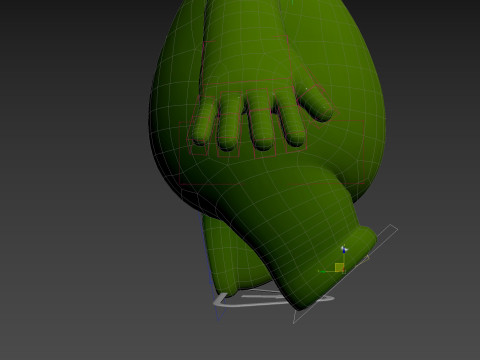Screen dimensions: 480x360
Task: Click the yellow plane handle of the move gizmo
Action: point(339,267)
